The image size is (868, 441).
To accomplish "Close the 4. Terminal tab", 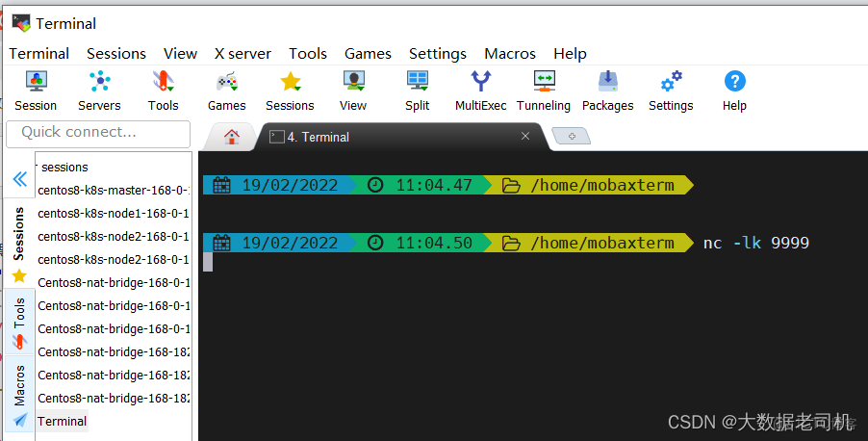I will coord(525,136).
